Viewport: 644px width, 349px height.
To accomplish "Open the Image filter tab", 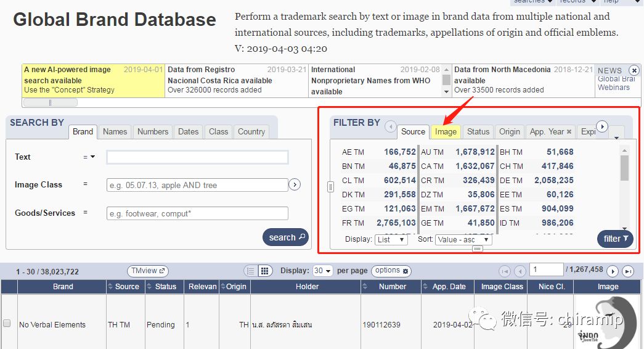I will [446, 131].
